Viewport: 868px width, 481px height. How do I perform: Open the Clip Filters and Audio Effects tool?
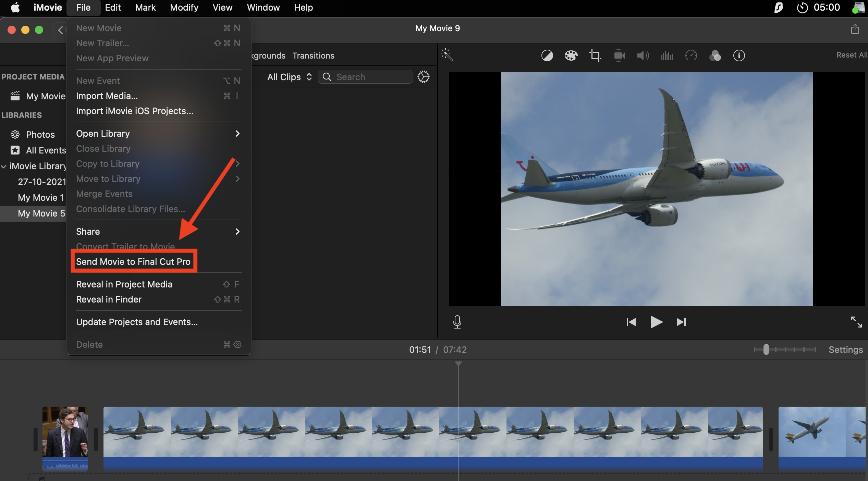click(x=716, y=56)
